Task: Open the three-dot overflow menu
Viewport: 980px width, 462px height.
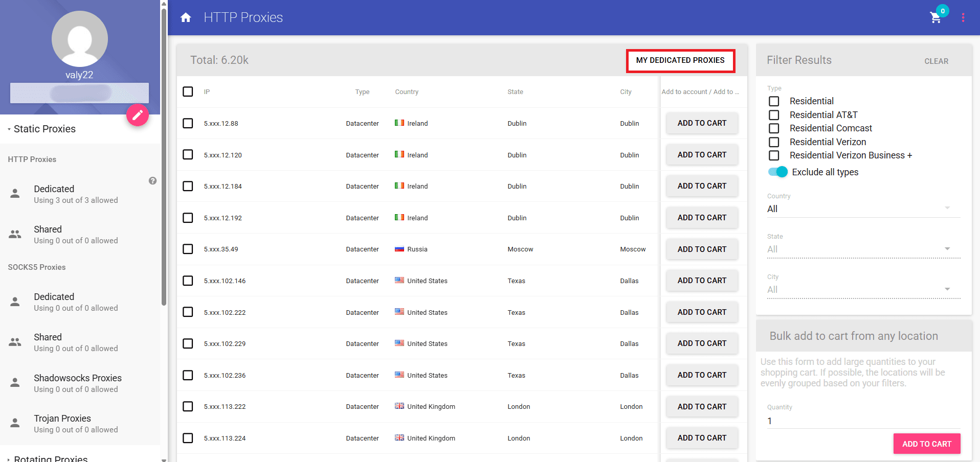Action: [963, 17]
